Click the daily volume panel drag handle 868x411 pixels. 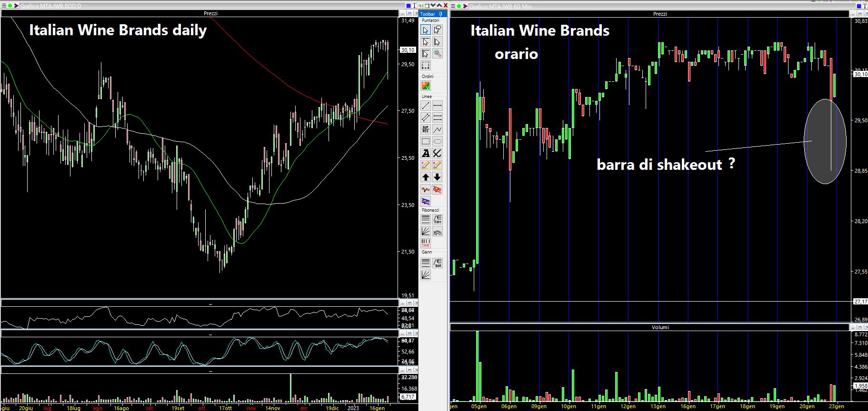[x=210, y=371]
